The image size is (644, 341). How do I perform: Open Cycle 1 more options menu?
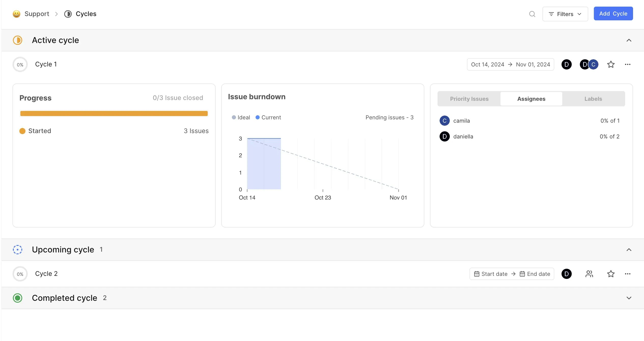tap(627, 64)
